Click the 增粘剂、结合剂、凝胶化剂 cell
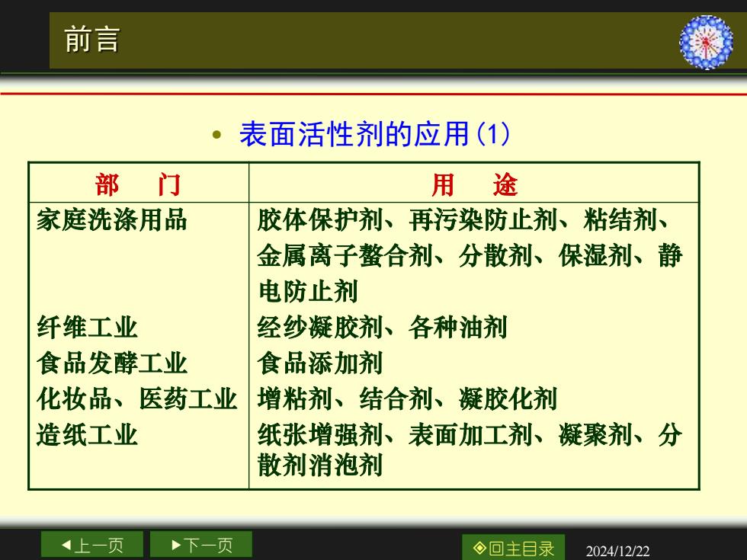 click(407, 399)
